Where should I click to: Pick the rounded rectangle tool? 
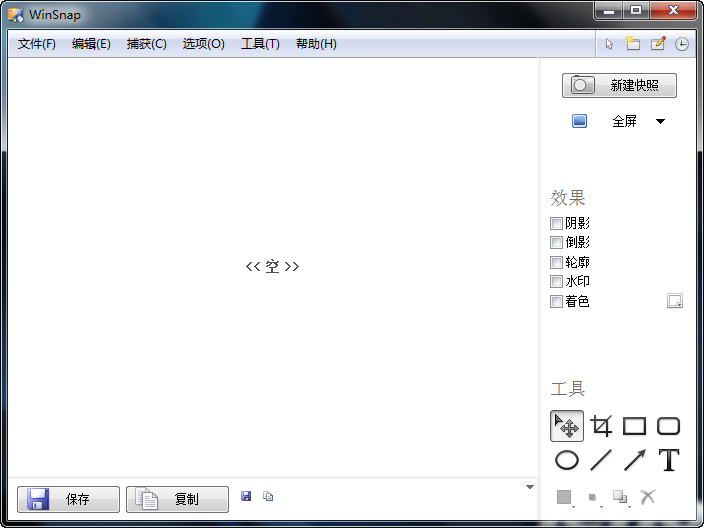tap(668, 427)
